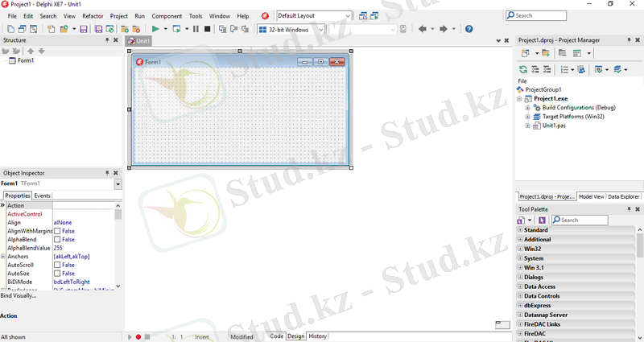Click the Run Until Return icon

(246, 29)
